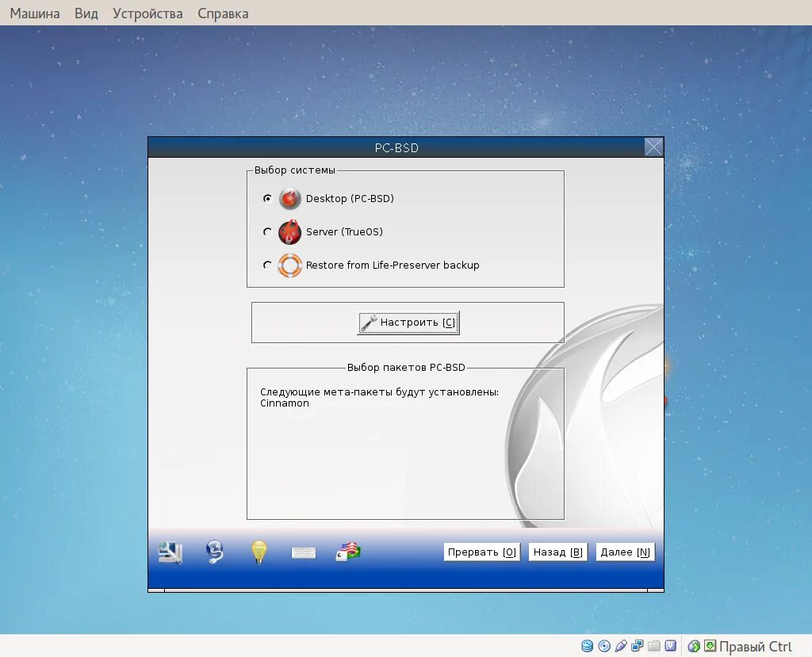812x657 pixels.
Task: Click the VirtualBox hard disk activity icon
Action: coord(587,646)
